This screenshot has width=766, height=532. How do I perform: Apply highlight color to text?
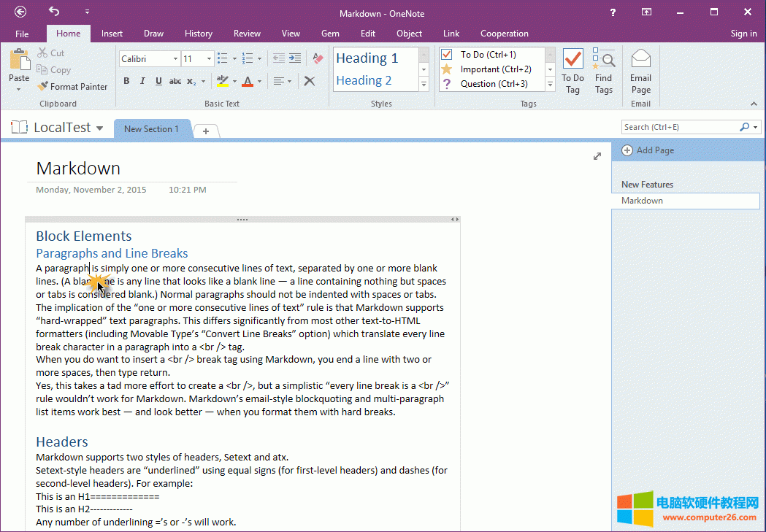221,81
